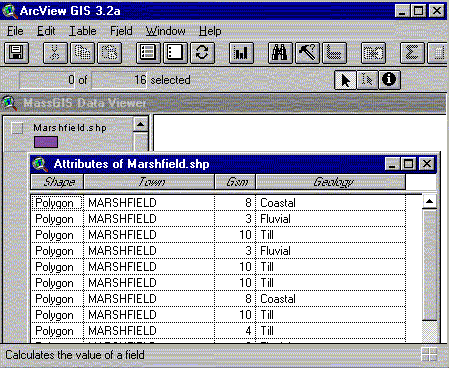
Task: Click the Marshfield.shp theme name
Action: (70, 128)
